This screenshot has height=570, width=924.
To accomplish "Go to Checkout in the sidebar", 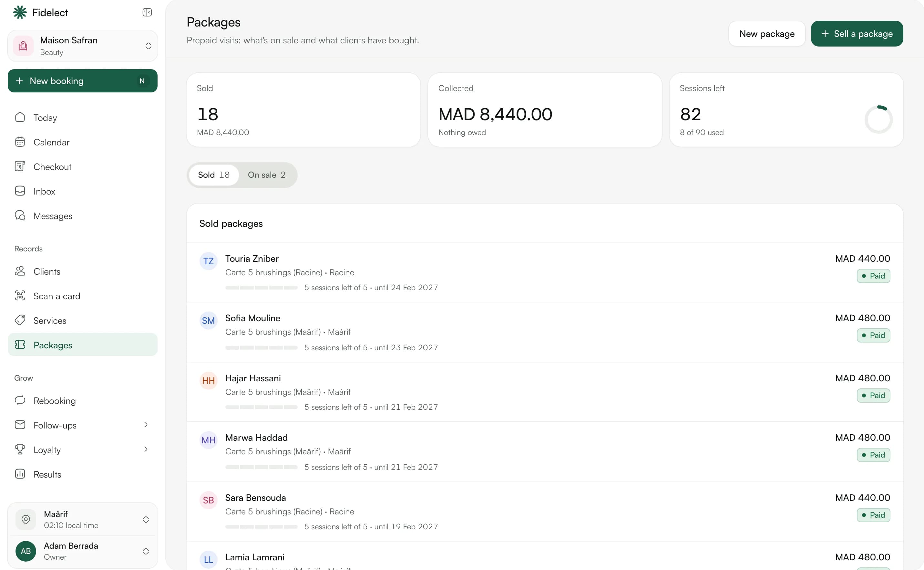I will (83, 167).
